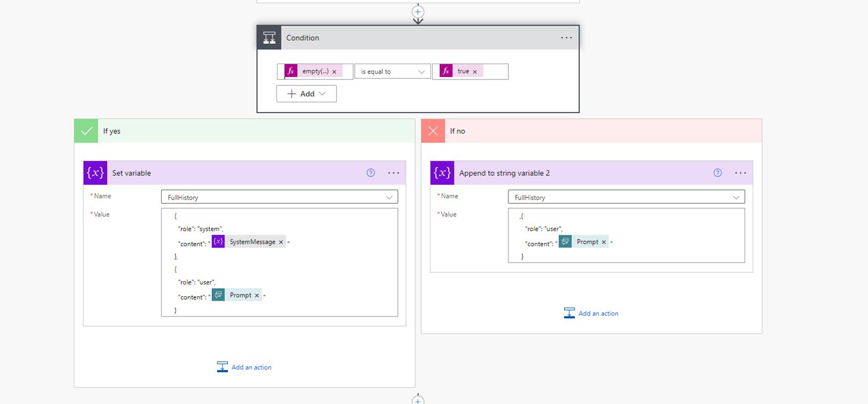Insert new step with plus above Condition
This screenshot has width=868, height=404.
coord(418,12)
